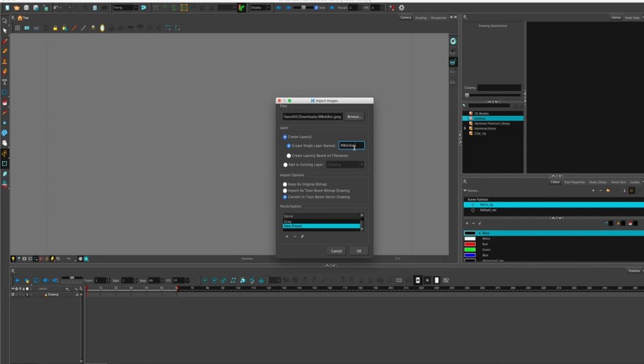Click the Undo arrow in top toolbar

tap(56, 8)
